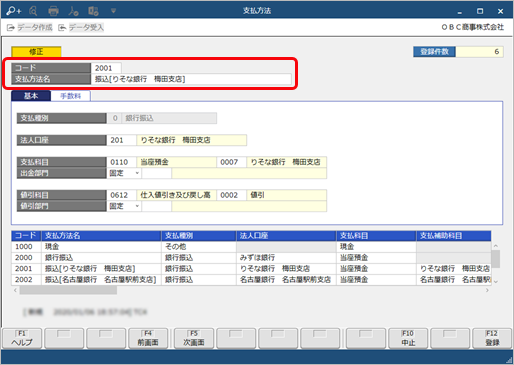The width and height of the screenshot is (514, 365).
Task: Click horizontal scrollbar right arrow
Action: [x=487, y=290]
